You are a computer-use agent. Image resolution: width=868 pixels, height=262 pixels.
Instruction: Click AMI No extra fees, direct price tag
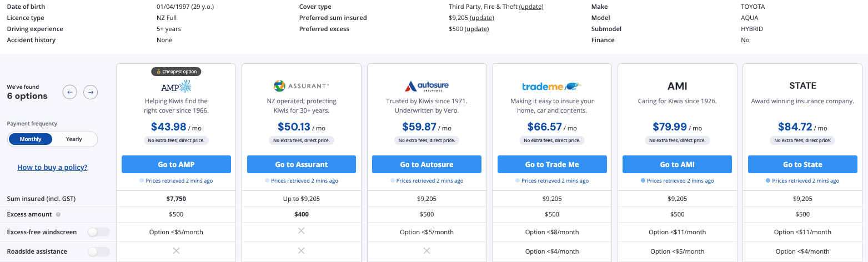click(677, 140)
